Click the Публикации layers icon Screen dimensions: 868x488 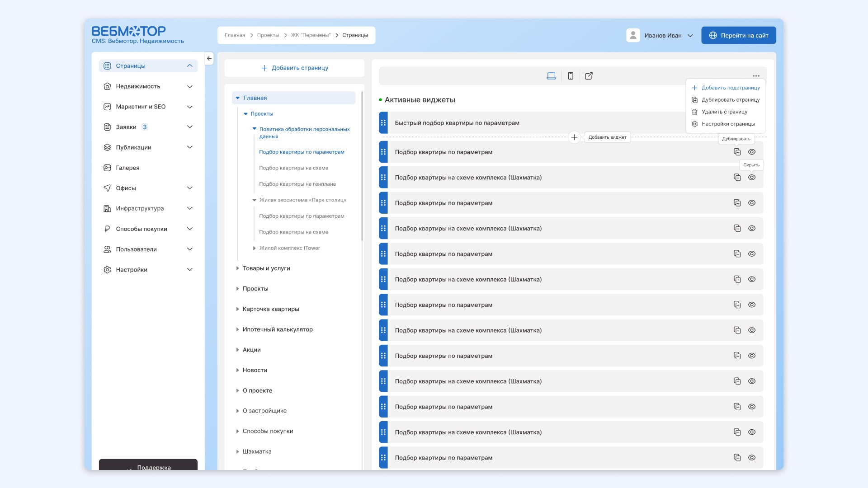[107, 147]
